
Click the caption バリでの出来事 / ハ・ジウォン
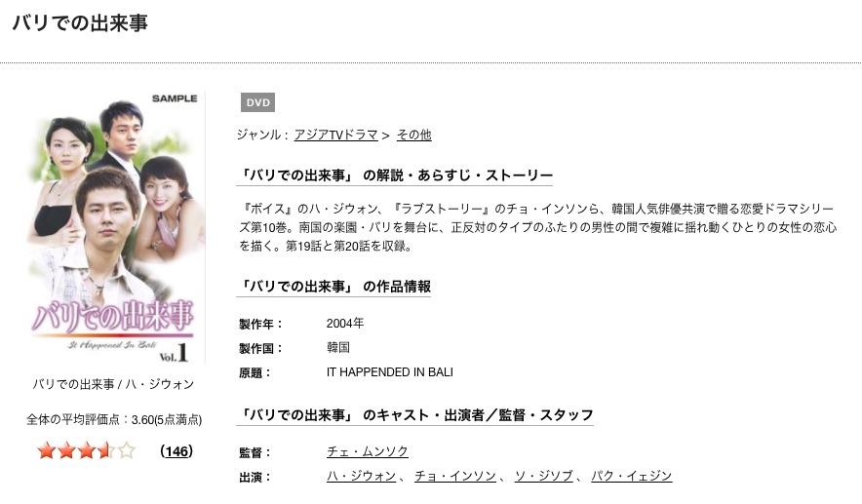(113, 384)
